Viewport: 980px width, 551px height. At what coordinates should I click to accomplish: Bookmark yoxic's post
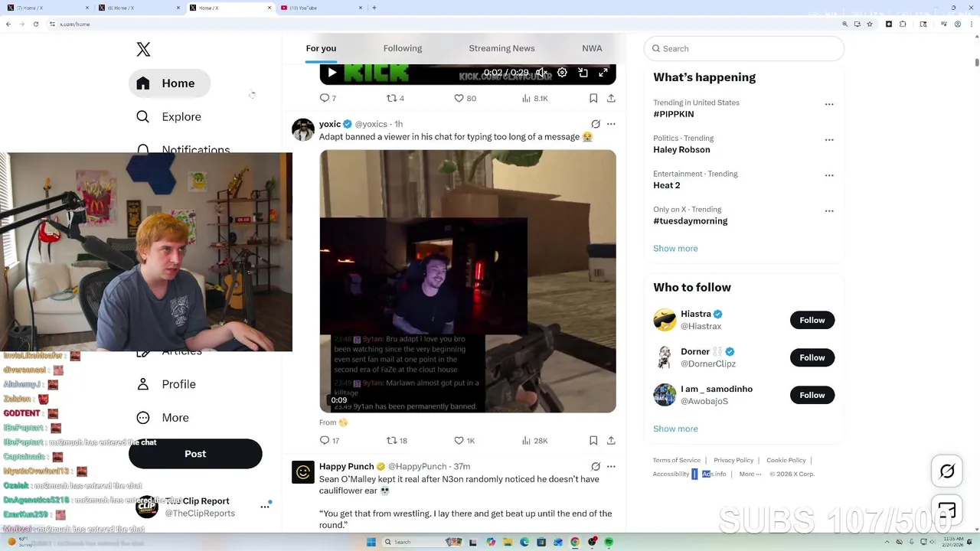coord(593,441)
